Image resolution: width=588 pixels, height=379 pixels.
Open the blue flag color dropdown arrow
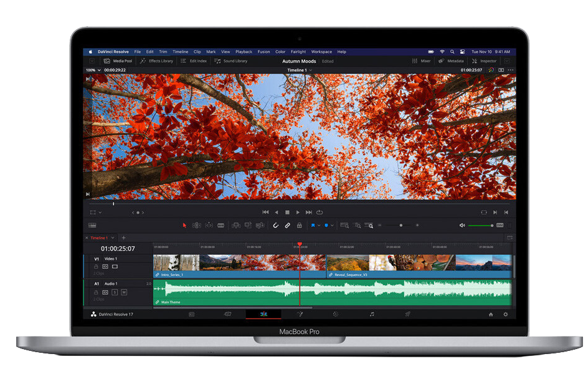[319, 225]
